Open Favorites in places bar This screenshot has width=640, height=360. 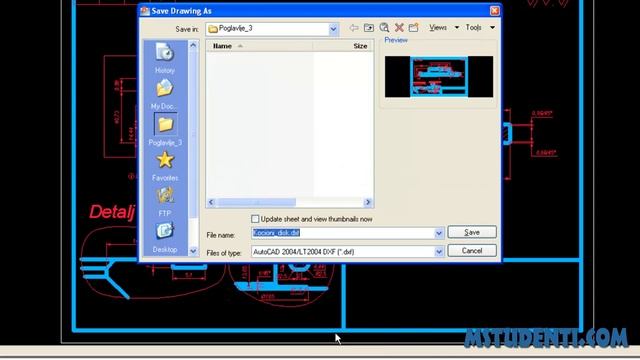coord(165,166)
